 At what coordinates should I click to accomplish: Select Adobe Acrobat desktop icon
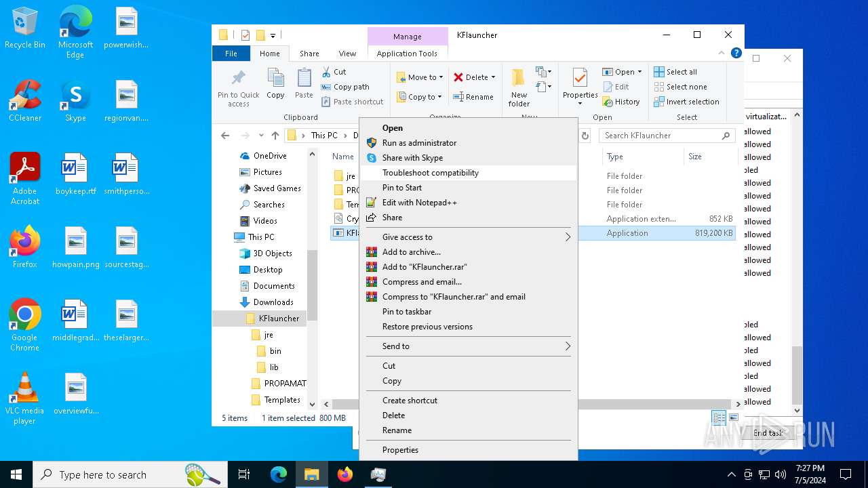click(25, 179)
